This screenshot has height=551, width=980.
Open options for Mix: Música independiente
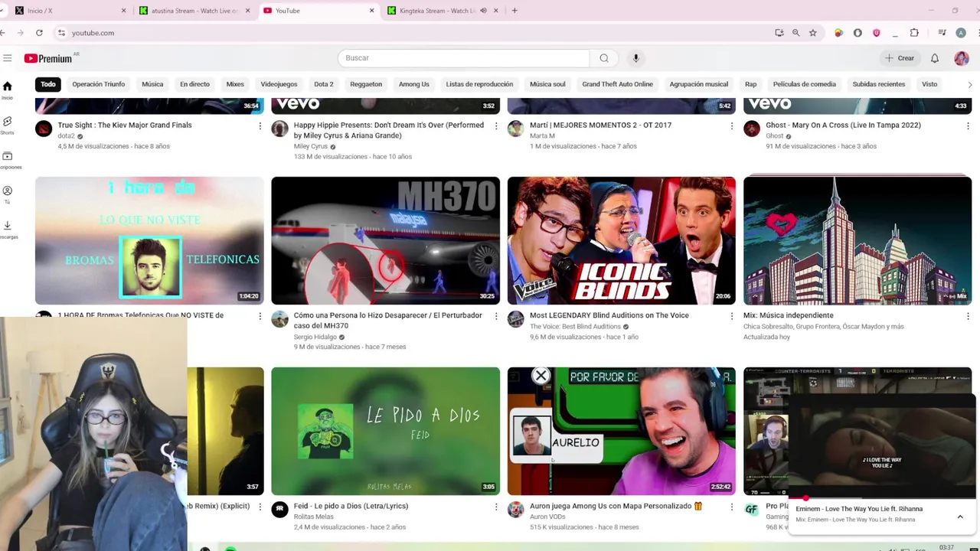click(967, 316)
